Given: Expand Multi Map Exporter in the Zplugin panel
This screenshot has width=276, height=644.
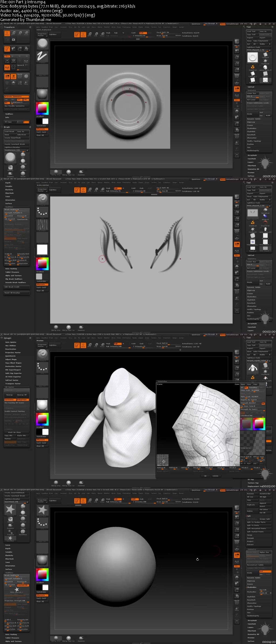Looking at the screenshot, I should [x=13, y=373].
